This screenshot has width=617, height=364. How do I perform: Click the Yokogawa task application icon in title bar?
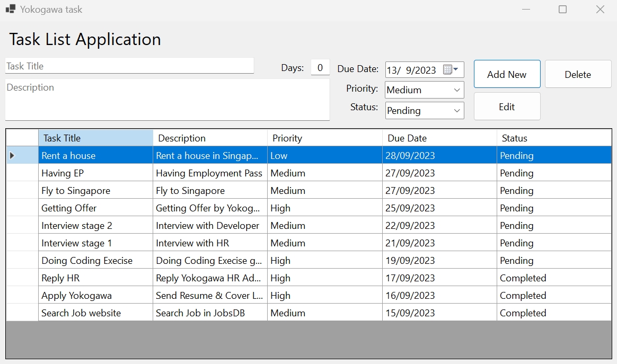11,9
